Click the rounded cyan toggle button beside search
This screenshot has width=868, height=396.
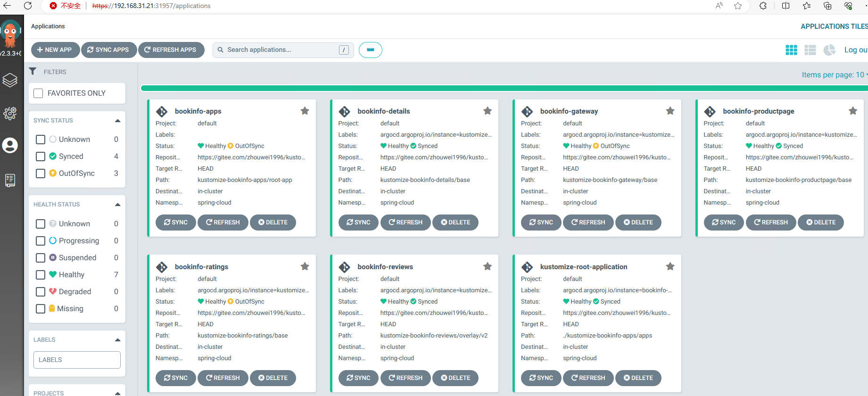371,50
